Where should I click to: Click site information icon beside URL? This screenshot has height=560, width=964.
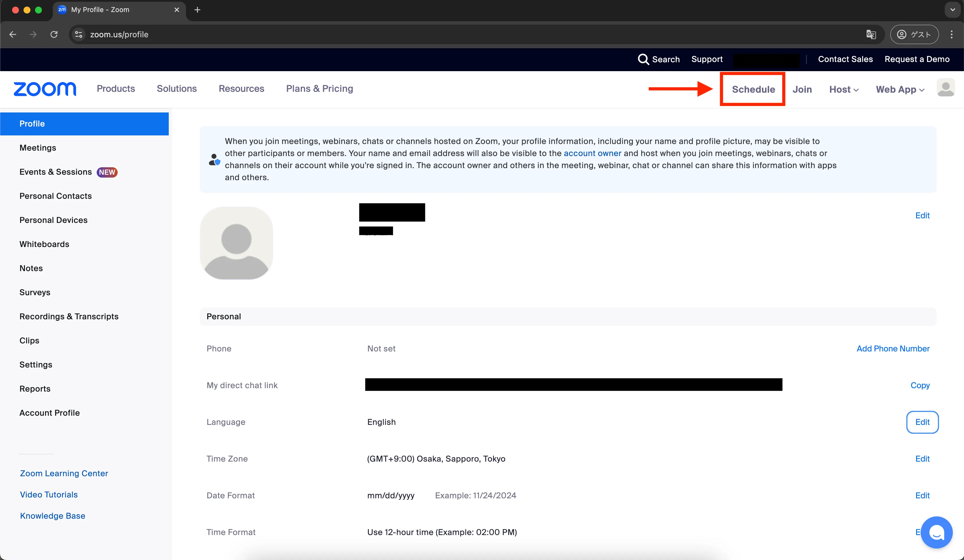coord(78,34)
